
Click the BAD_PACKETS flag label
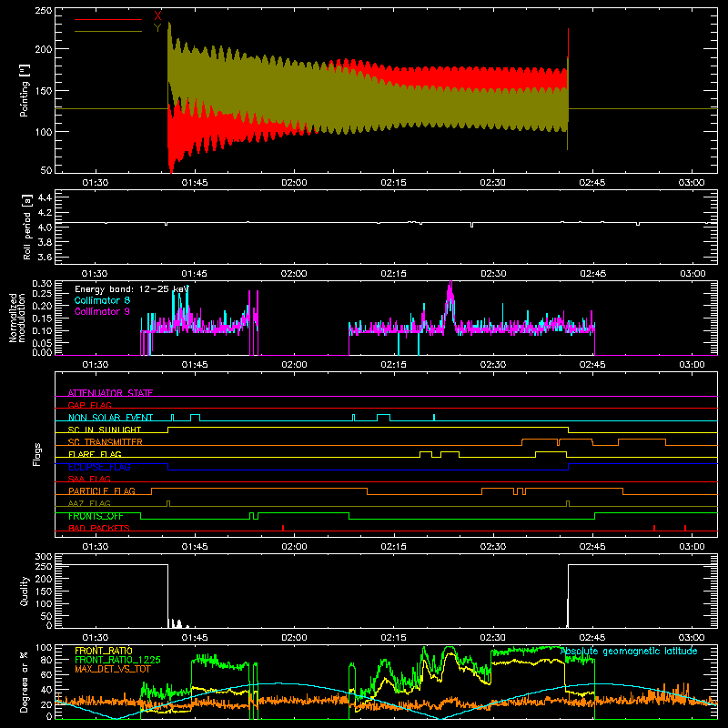(99, 528)
